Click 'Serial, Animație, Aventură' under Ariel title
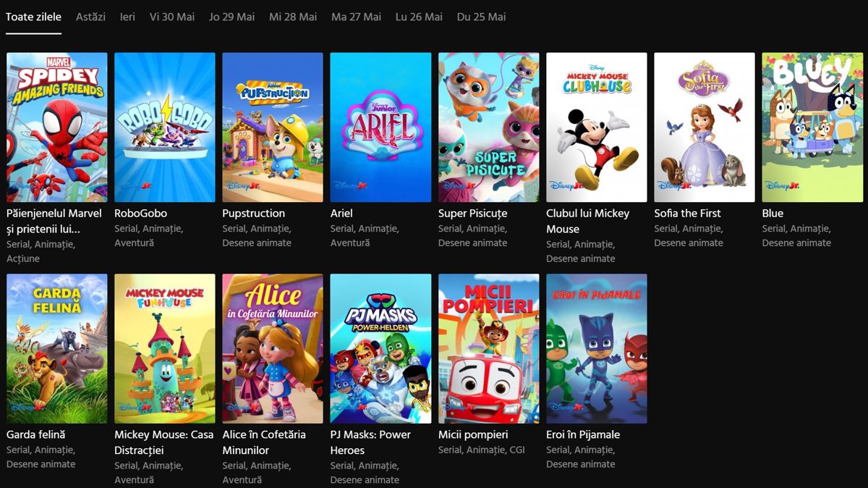The height and width of the screenshot is (488, 868). point(365,235)
